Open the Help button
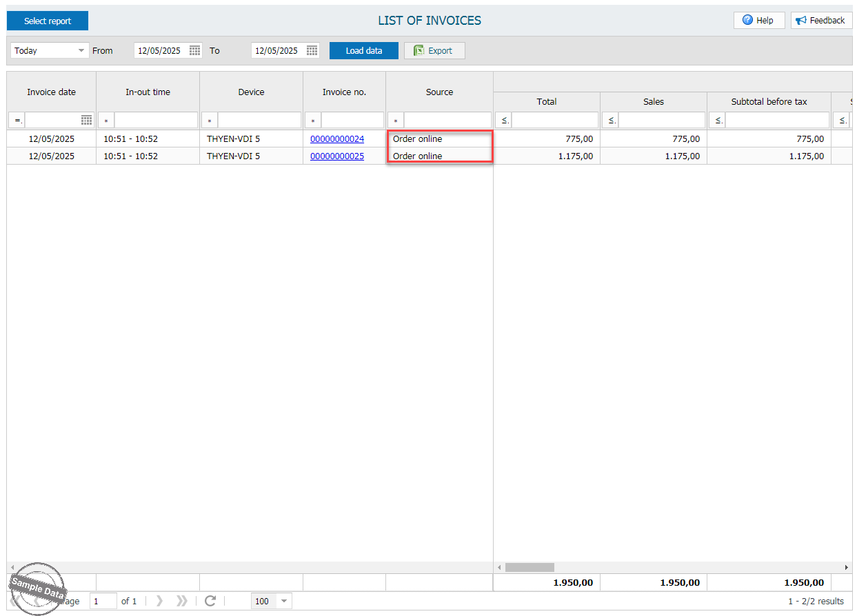This screenshot has height=616, width=857. (x=758, y=21)
